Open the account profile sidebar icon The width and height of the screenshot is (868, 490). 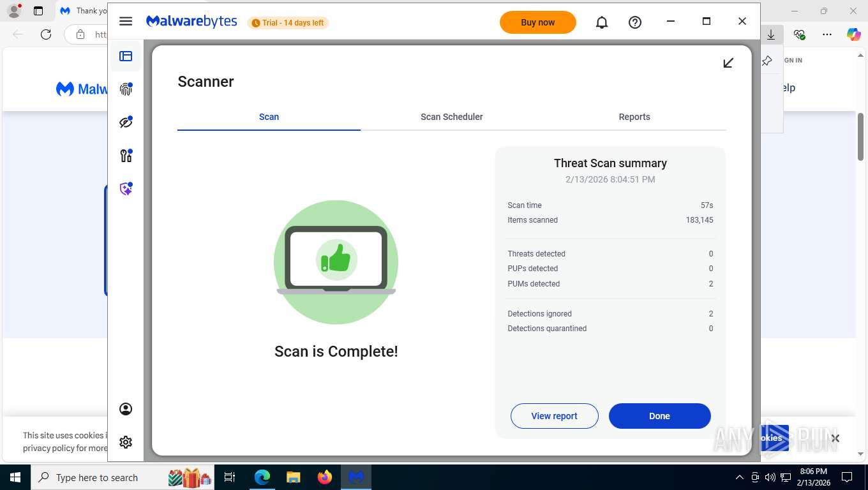pyautogui.click(x=126, y=409)
